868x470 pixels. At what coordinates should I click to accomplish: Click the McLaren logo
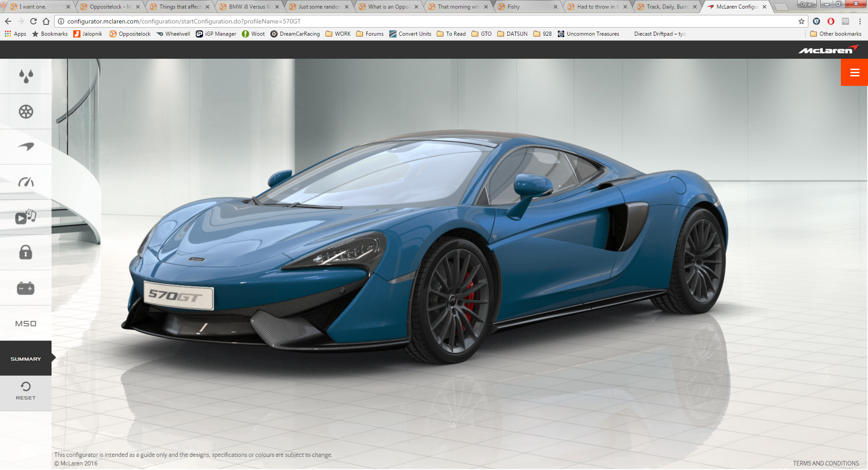click(x=828, y=49)
